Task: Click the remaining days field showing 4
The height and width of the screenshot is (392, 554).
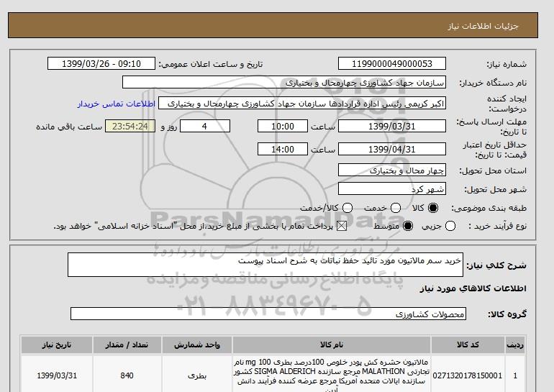Action: click(205, 126)
